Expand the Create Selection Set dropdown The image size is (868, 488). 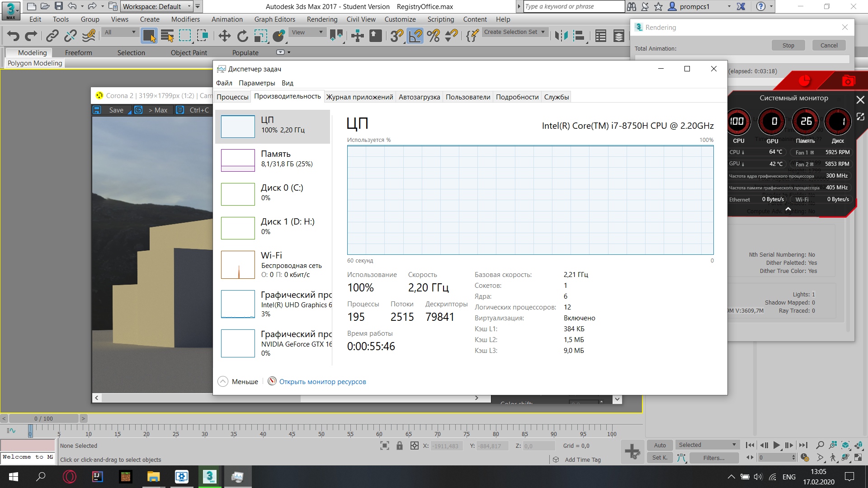(x=542, y=32)
